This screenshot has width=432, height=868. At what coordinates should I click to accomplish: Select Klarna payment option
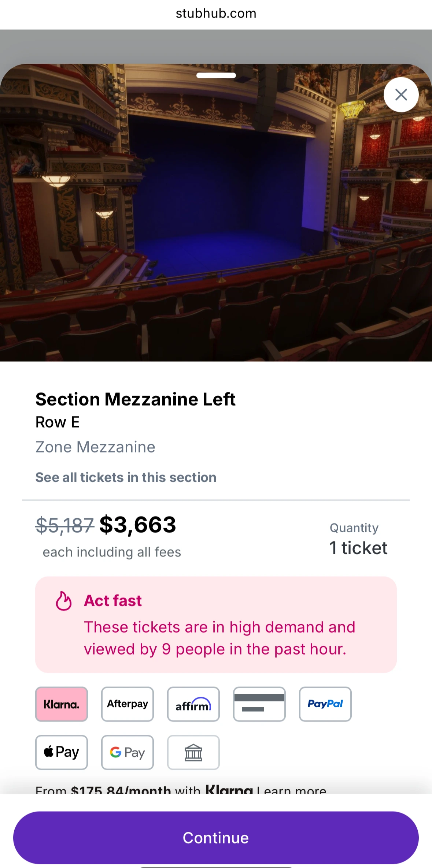(61, 704)
